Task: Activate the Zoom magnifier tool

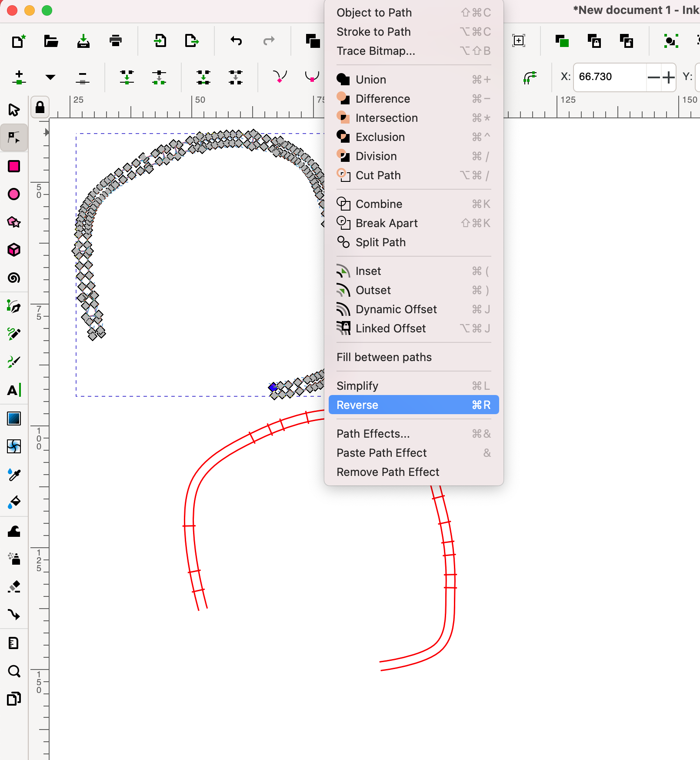Action: click(14, 671)
